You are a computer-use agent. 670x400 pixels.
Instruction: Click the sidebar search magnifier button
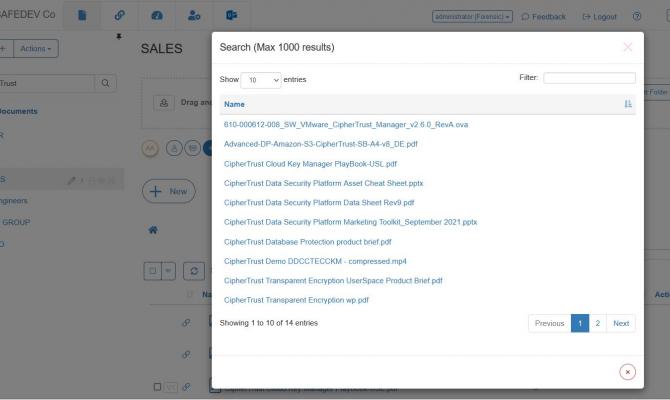[105, 83]
